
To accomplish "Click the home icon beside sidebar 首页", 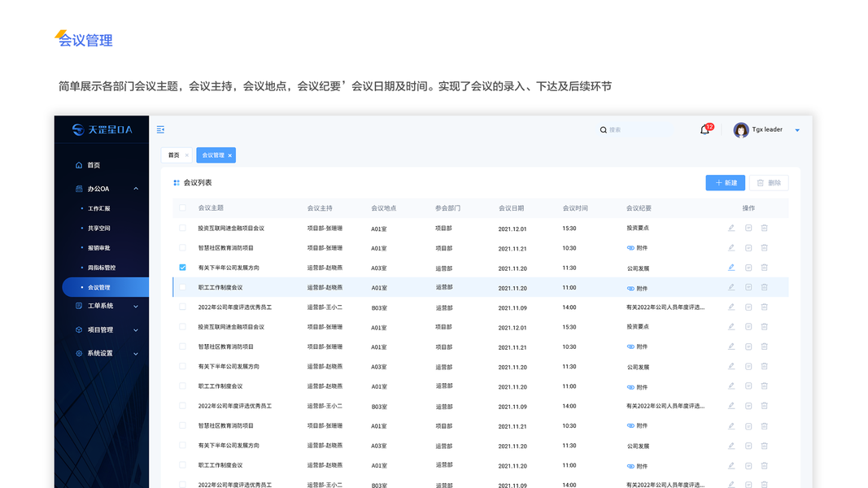I will click(x=79, y=165).
